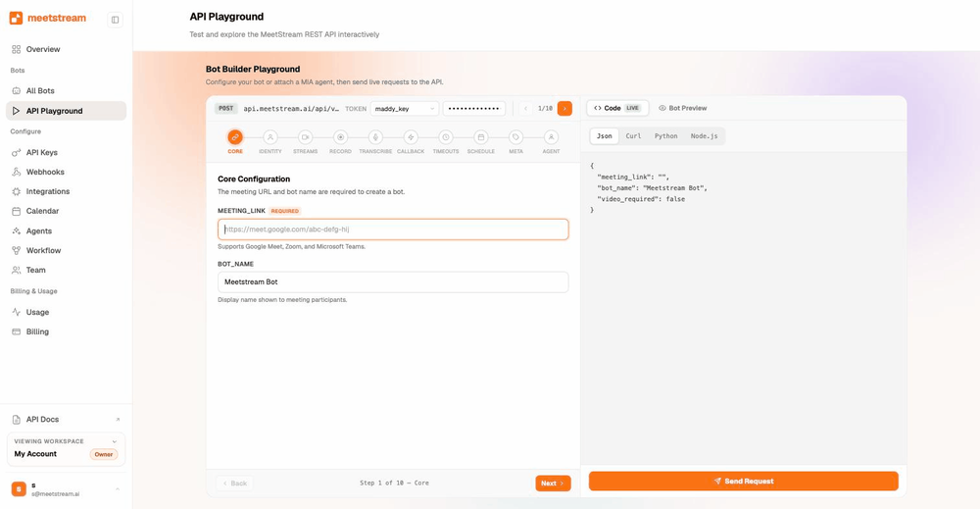This screenshot has width=980, height=509.
Task: Select the Record step icon
Action: point(341,137)
